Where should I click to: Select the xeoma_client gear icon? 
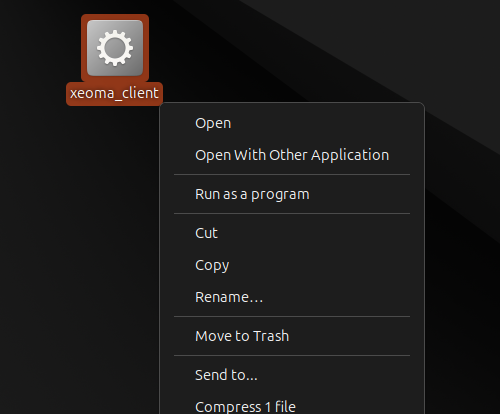tap(115, 48)
